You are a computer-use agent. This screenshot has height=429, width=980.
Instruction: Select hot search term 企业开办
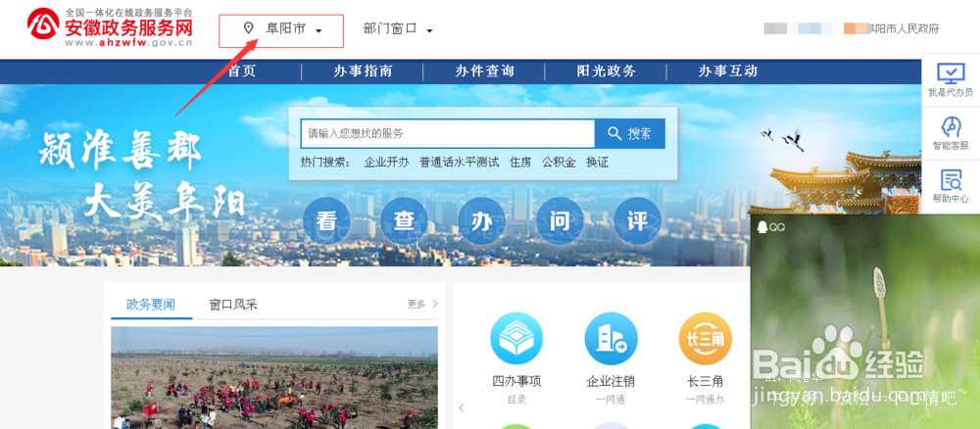pyautogui.click(x=386, y=163)
